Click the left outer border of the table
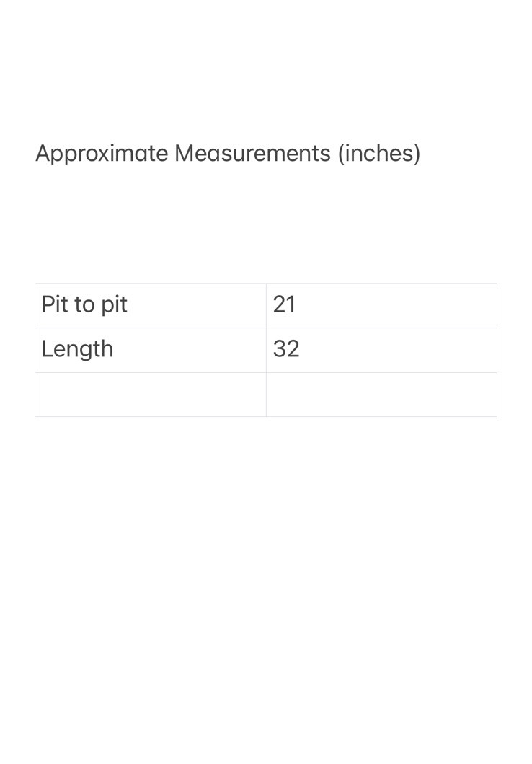532x764 pixels. click(35, 350)
